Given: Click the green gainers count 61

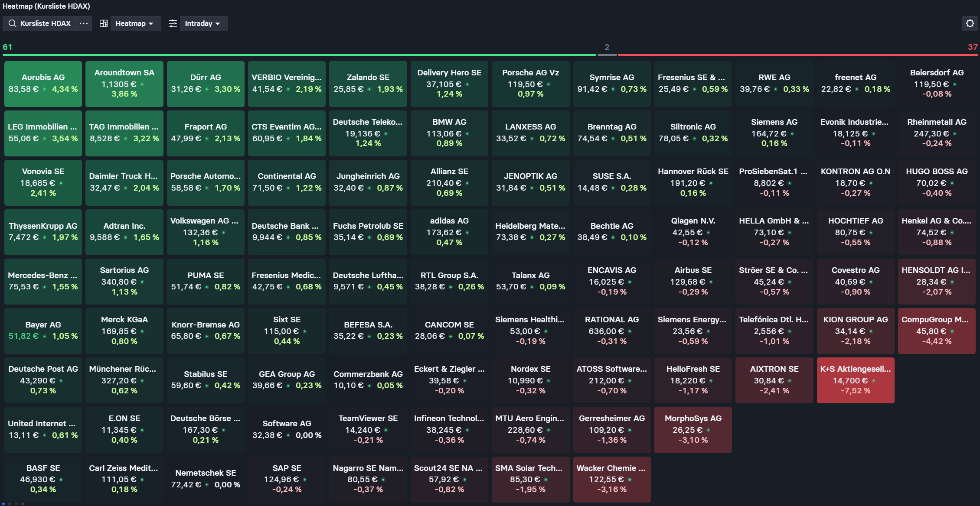Looking at the screenshot, I should click(x=7, y=47).
